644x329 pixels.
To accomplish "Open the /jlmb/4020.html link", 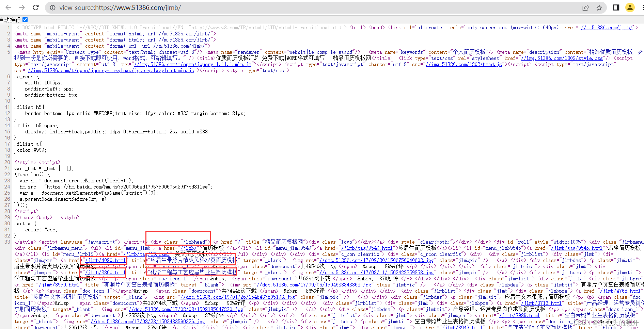I will point(105,260).
